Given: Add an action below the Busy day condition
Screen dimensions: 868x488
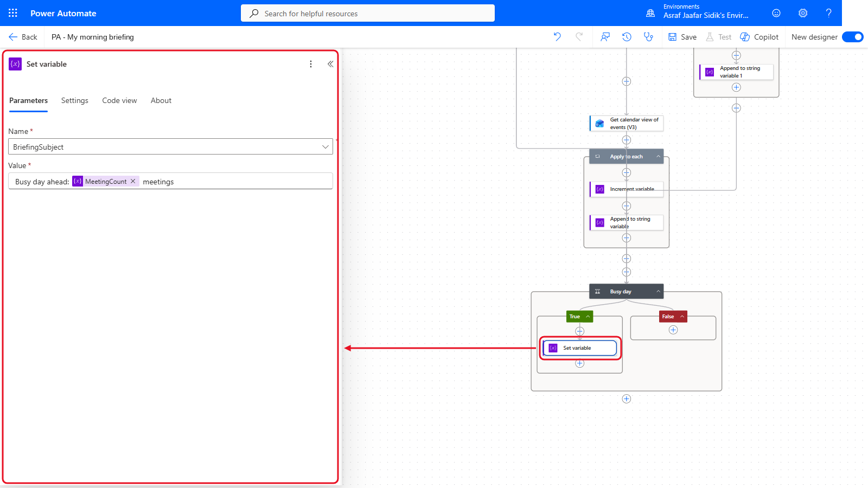Looking at the screenshot, I should [627, 399].
